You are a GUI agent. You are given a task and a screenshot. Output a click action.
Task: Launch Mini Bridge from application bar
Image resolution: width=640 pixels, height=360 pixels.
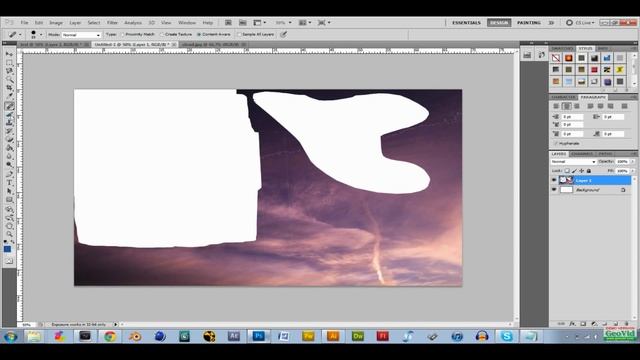coord(243,23)
